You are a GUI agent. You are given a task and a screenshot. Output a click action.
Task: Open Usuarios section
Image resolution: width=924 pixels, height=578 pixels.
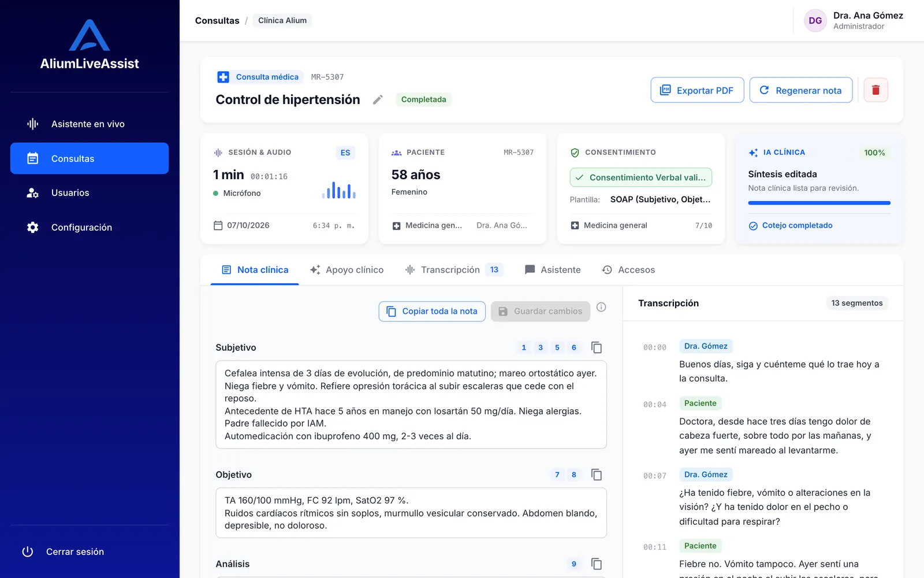coord(90,192)
